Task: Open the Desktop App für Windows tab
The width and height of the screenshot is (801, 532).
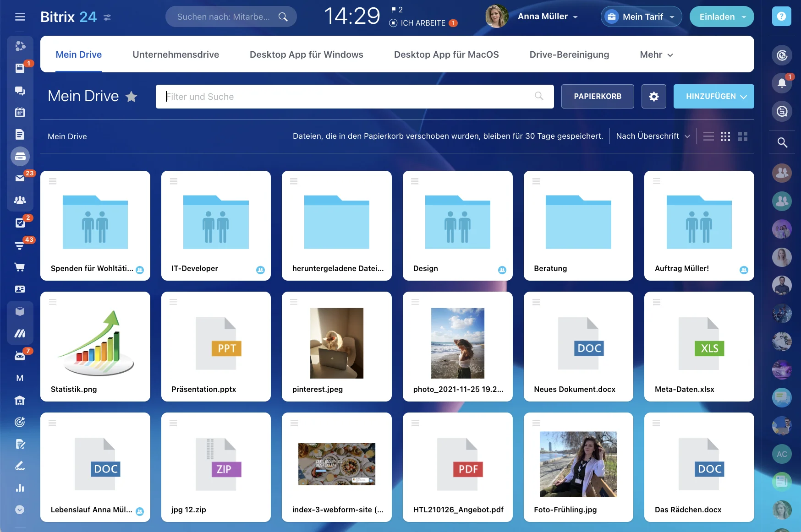Action: tap(306, 54)
